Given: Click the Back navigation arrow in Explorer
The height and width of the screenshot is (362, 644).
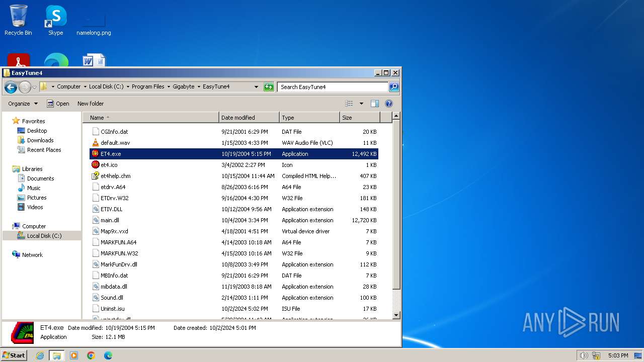Looking at the screenshot, I should [11, 87].
